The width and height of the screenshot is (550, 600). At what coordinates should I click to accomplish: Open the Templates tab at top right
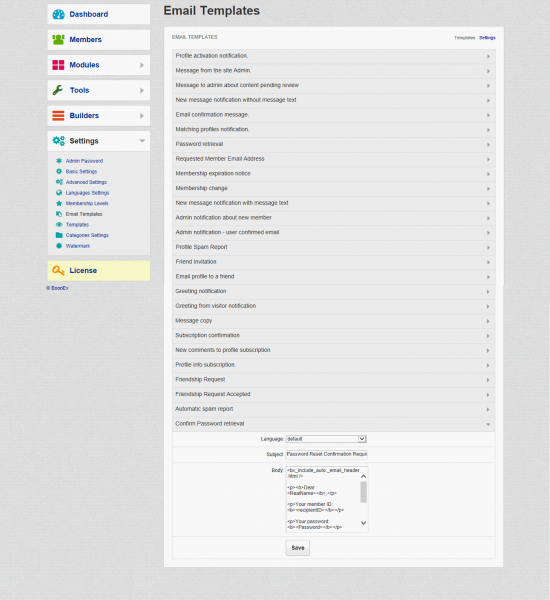(464, 38)
